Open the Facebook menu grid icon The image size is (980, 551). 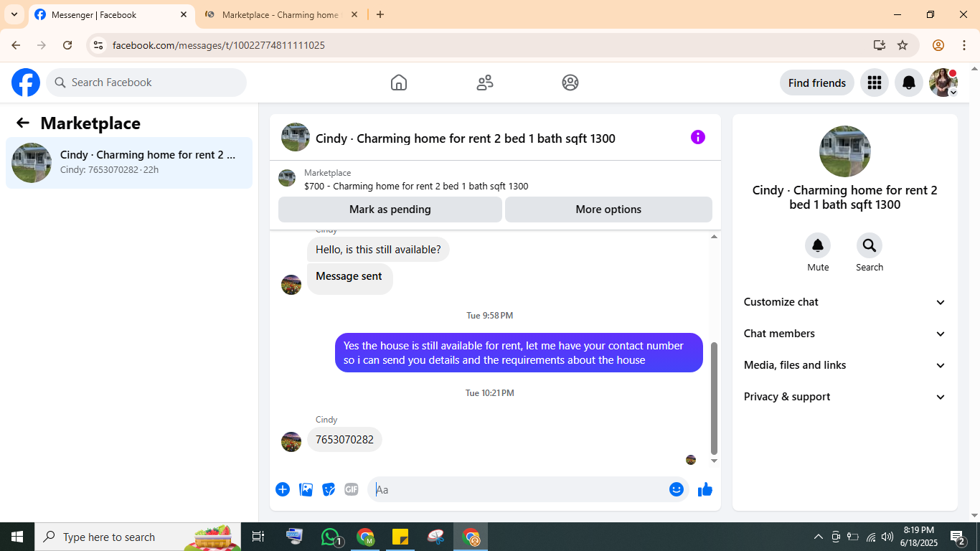click(874, 83)
